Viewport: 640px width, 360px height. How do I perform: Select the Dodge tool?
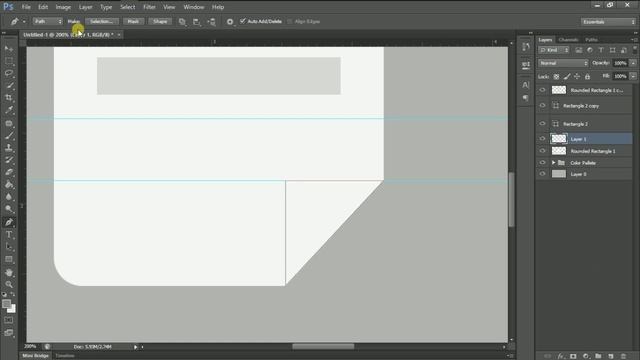(9, 209)
